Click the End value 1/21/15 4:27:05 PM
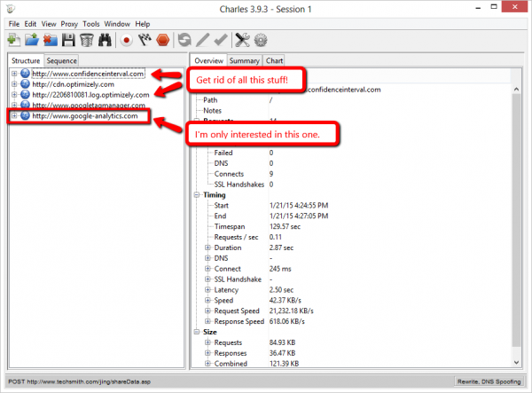The image size is (532, 393). click(299, 216)
